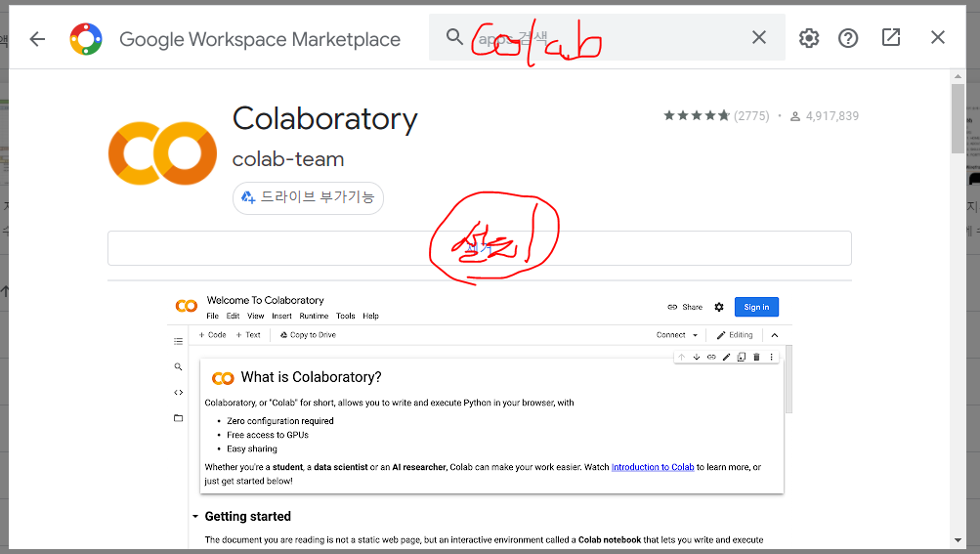Click the sidebar search icon in preview

click(x=178, y=367)
